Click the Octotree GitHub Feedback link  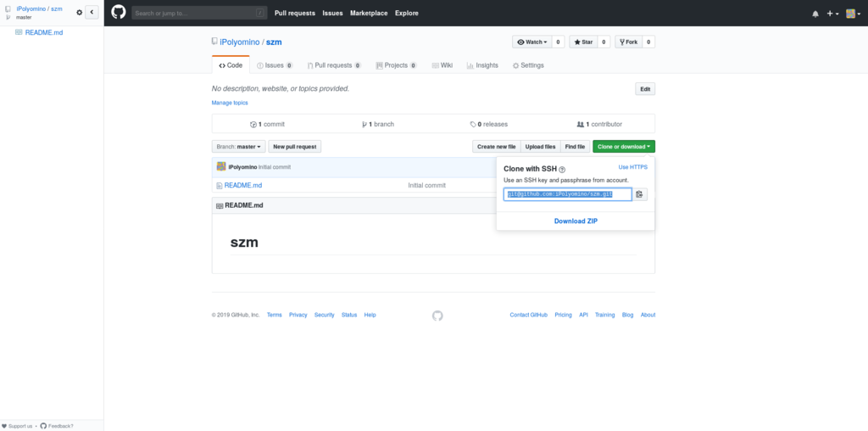pos(57,426)
